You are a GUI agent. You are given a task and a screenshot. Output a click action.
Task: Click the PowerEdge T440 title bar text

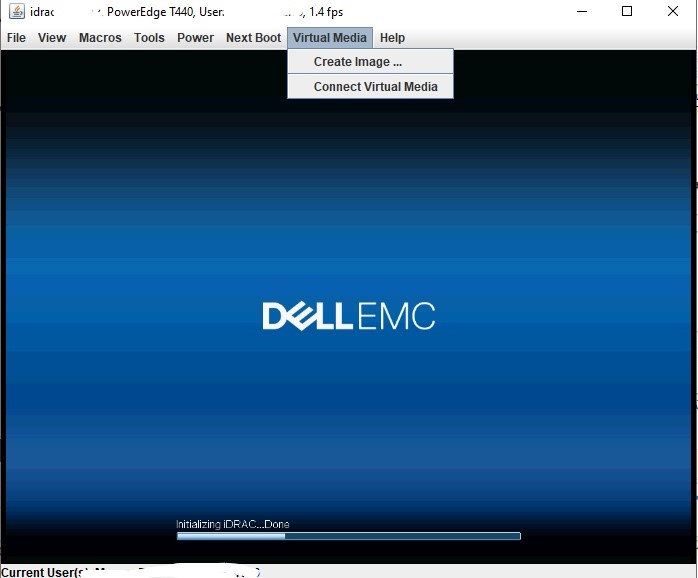pyautogui.click(x=150, y=12)
